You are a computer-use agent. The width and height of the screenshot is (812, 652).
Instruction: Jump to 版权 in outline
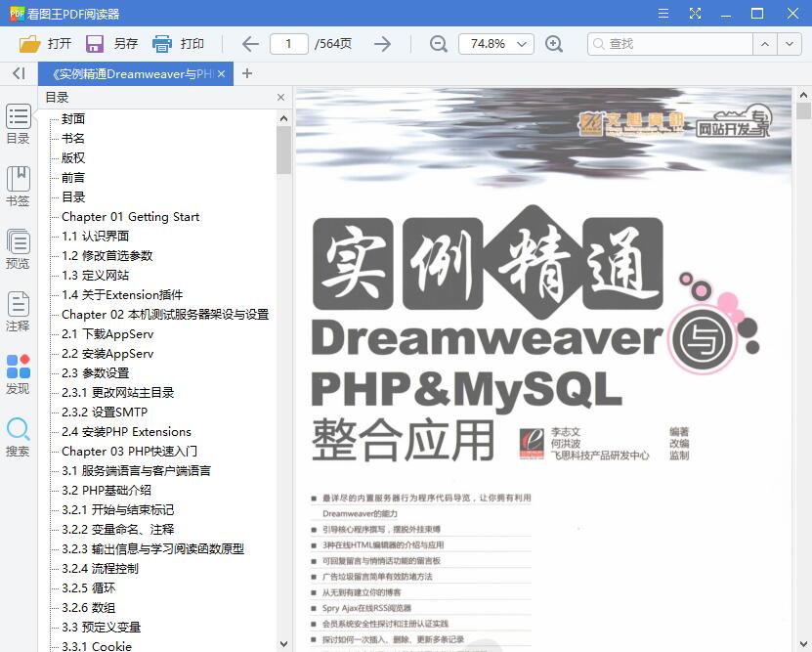tap(73, 158)
